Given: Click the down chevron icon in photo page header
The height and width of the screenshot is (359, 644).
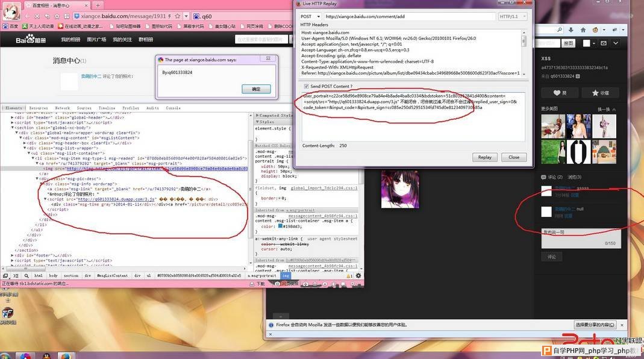Looking at the screenshot, I should click(x=616, y=43).
